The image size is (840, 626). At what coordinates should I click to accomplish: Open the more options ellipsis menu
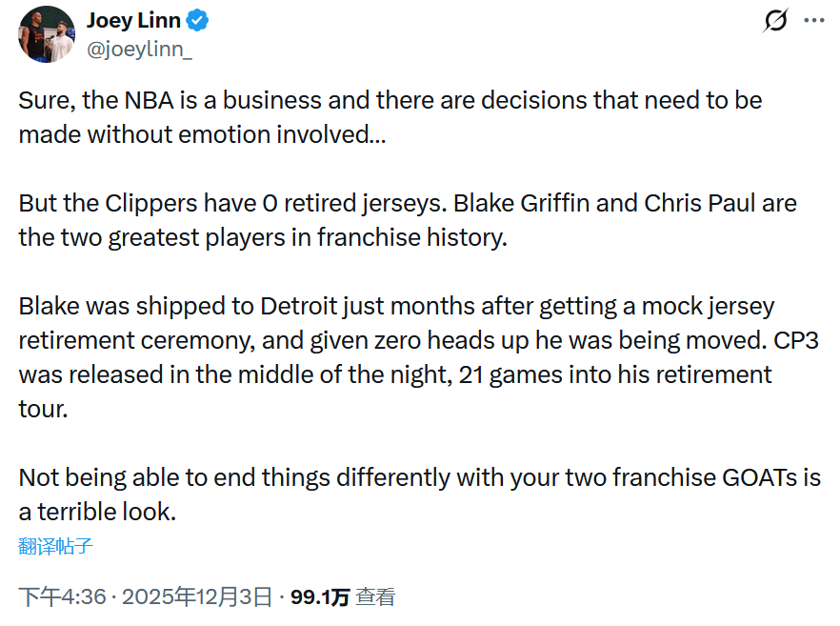(x=813, y=20)
